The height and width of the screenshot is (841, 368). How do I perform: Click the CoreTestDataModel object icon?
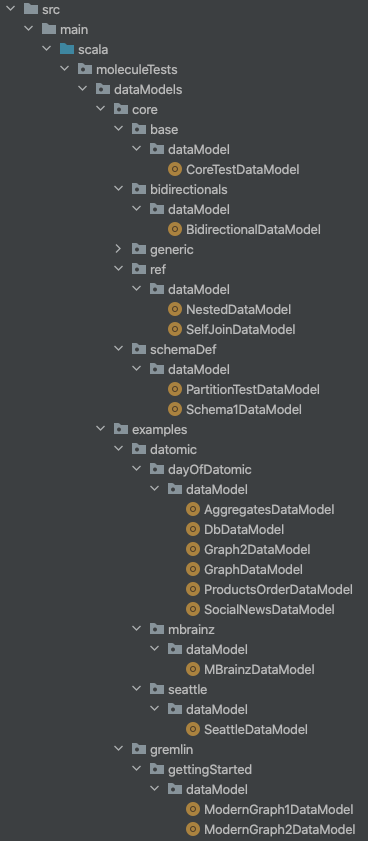(175, 169)
